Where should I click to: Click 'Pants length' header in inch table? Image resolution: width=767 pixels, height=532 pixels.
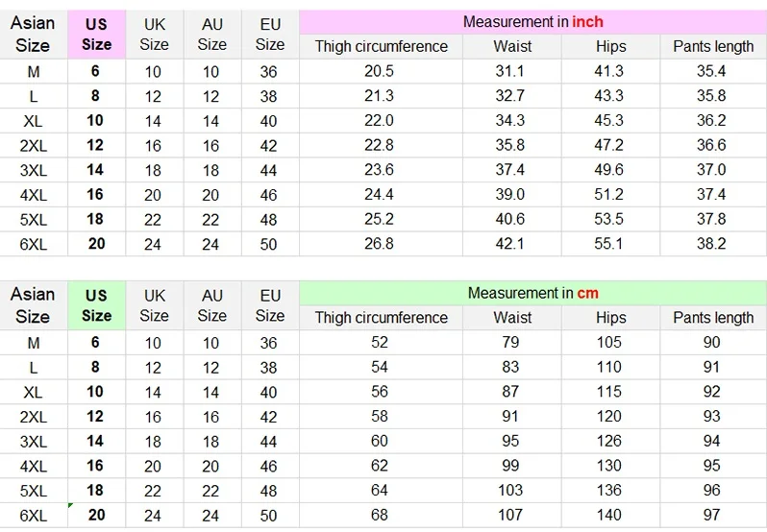click(x=712, y=46)
